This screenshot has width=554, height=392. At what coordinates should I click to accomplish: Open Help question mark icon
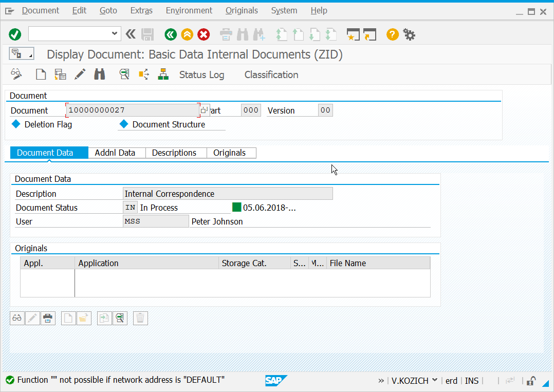(392, 34)
